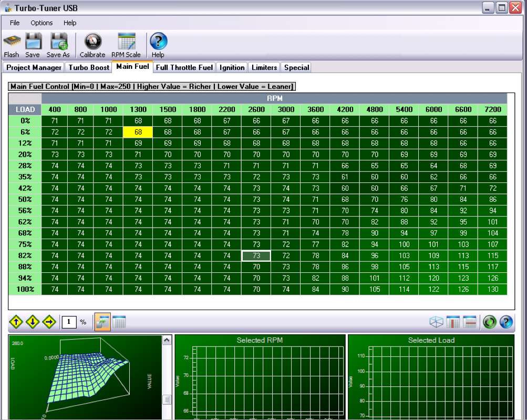
Task: Click the 400 RPM column header
Action: 55,109
